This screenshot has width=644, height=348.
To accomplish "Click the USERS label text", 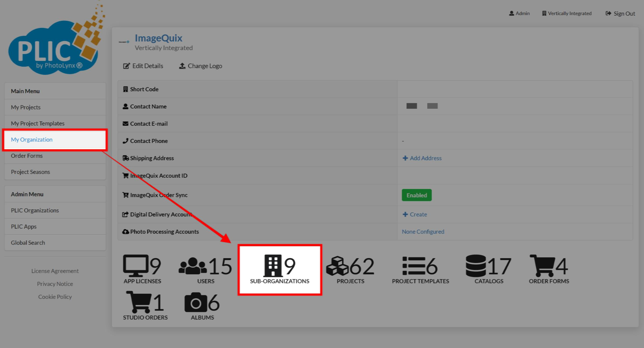I will [x=206, y=281].
